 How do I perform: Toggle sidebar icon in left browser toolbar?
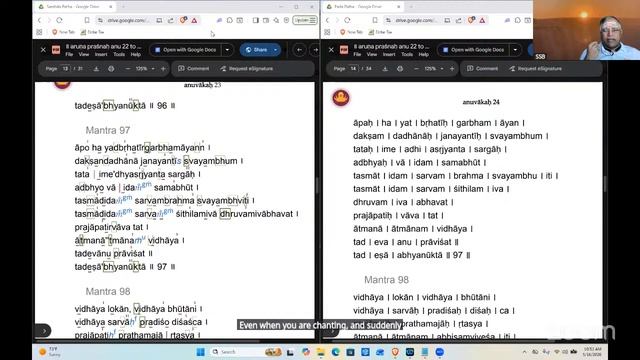[256, 20]
